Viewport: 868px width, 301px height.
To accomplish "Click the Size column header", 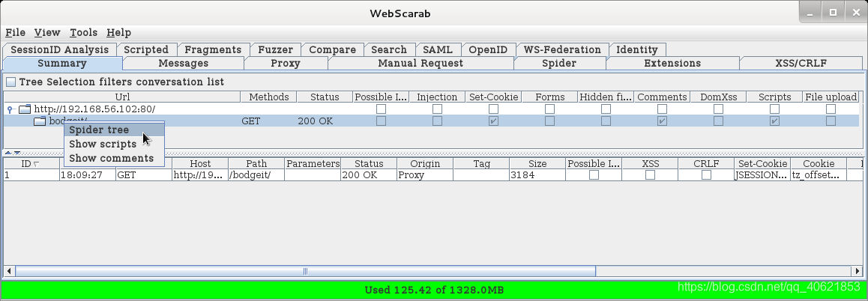I will pos(537,164).
